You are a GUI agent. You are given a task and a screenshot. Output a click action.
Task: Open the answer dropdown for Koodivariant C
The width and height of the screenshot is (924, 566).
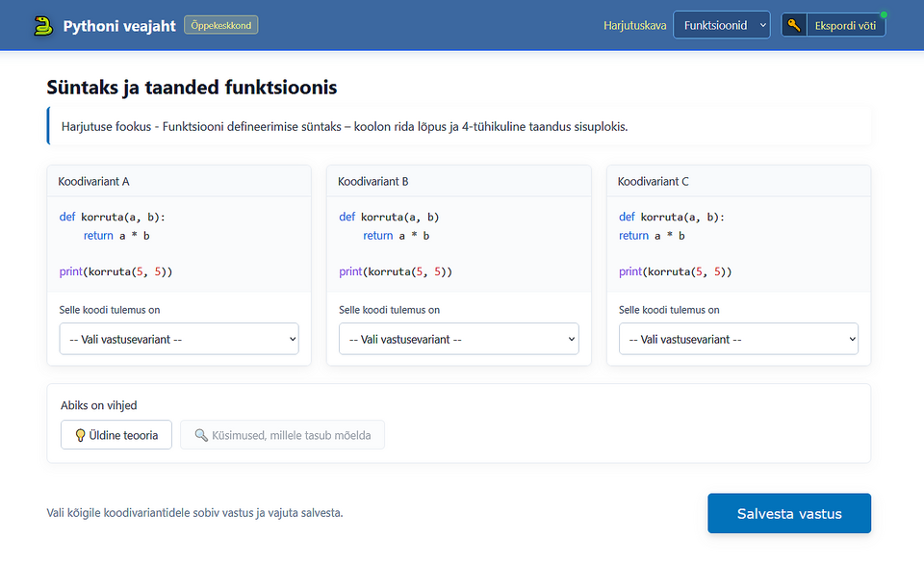[738, 339]
